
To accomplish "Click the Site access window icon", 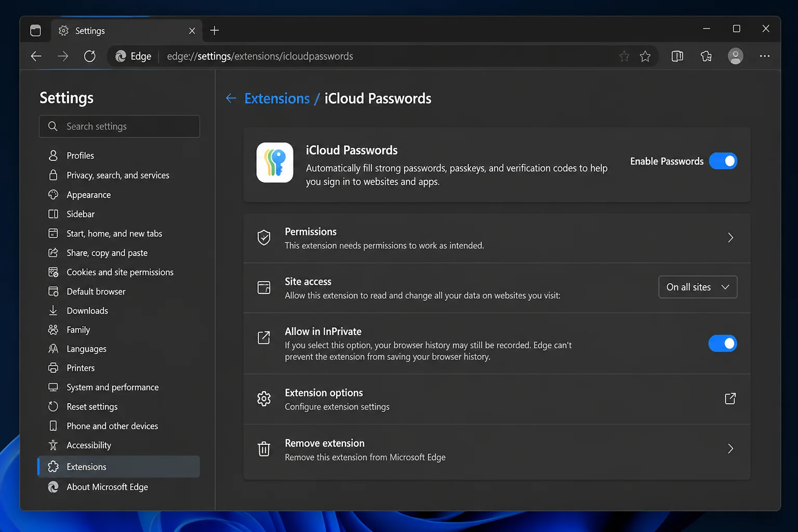I will (264, 287).
